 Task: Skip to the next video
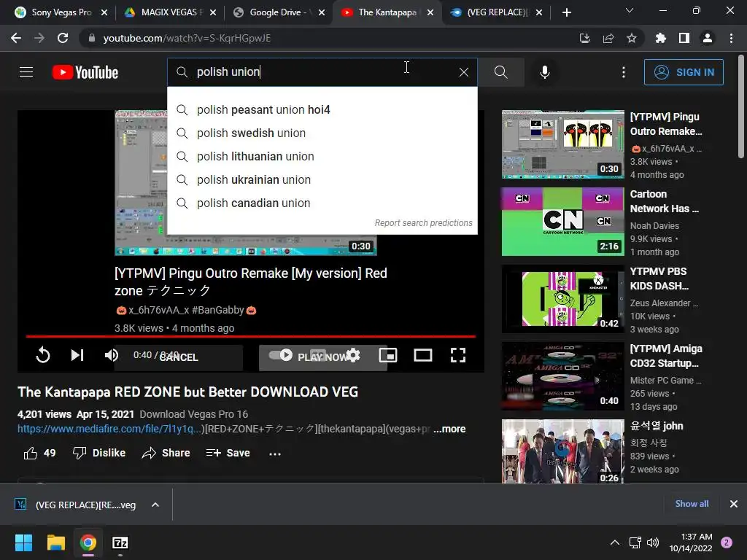(77, 355)
